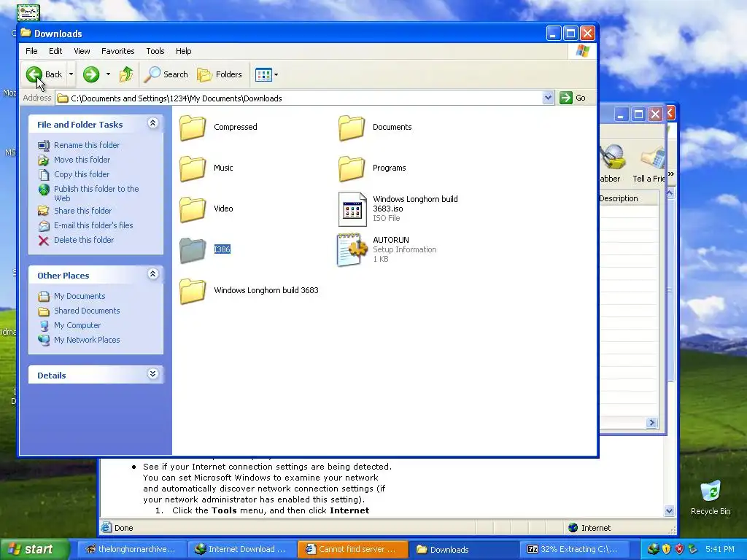Open the Tools menu
747x560 pixels.
tap(155, 51)
